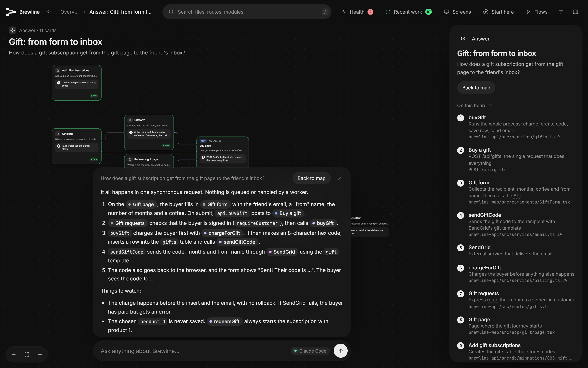Select chargeForGift in the board list
The image size is (588, 368).
click(516, 274)
